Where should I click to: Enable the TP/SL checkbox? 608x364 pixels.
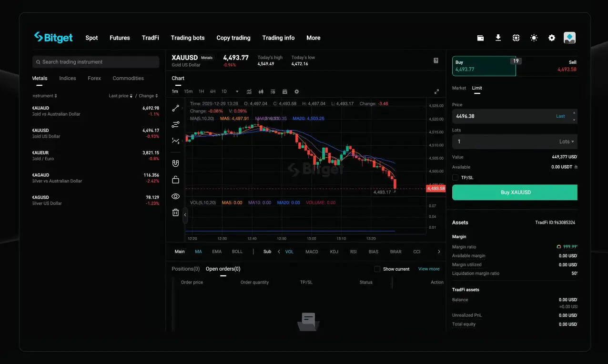pyautogui.click(x=455, y=177)
